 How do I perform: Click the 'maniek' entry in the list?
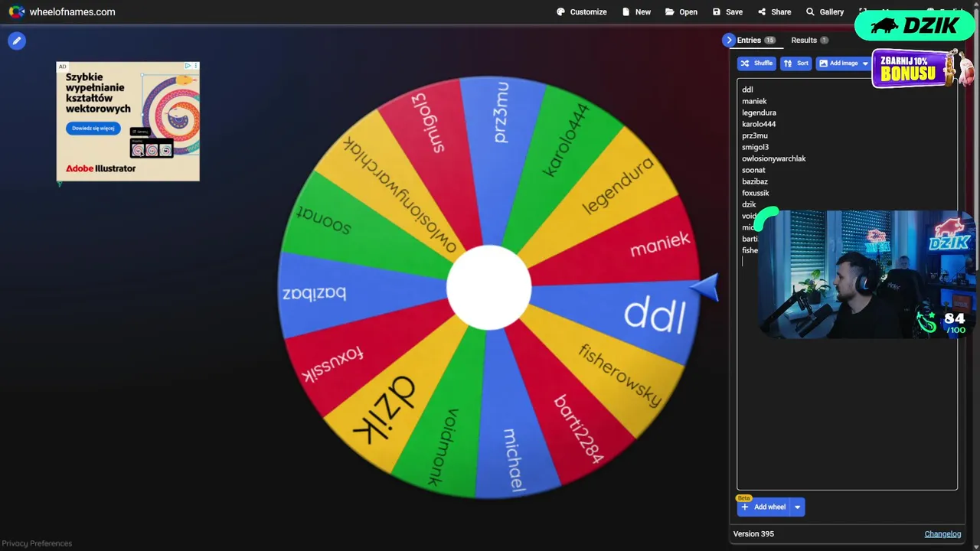click(754, 101)
